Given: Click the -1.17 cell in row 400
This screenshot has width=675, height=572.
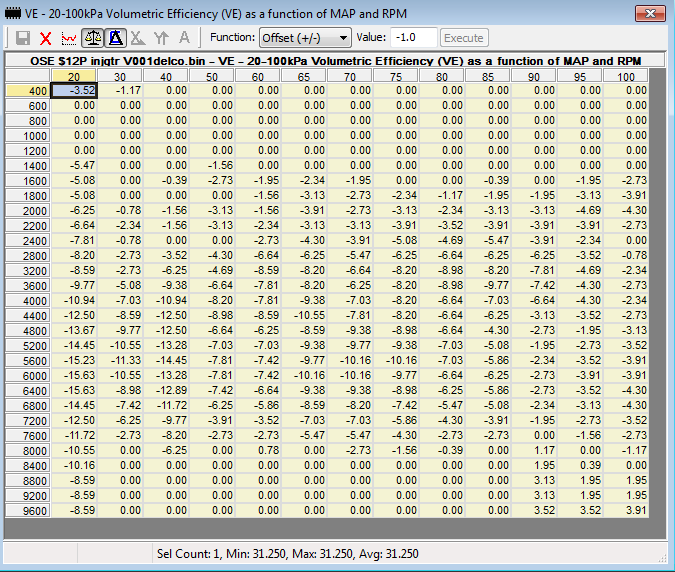Looking at the screenshot, I should coord(120,90).
